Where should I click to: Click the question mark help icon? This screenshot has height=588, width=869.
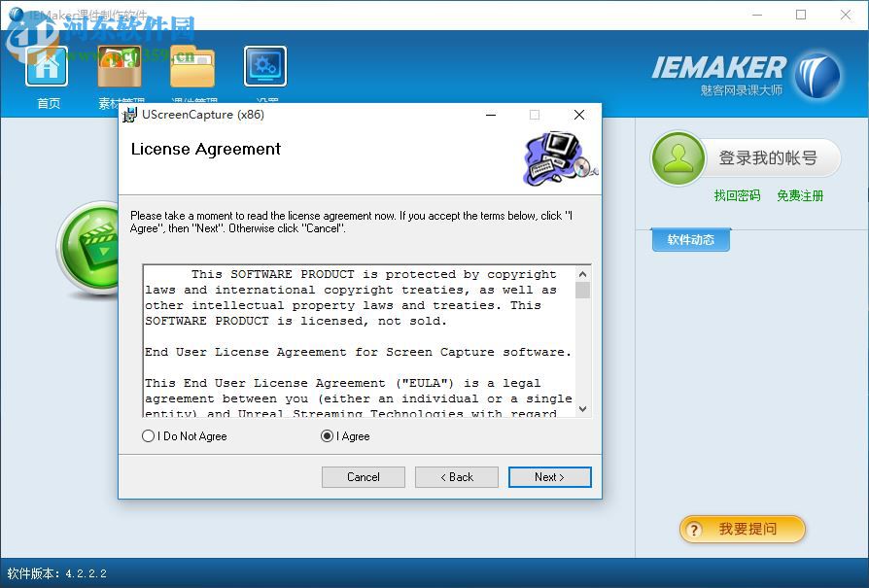pos(693,530)
